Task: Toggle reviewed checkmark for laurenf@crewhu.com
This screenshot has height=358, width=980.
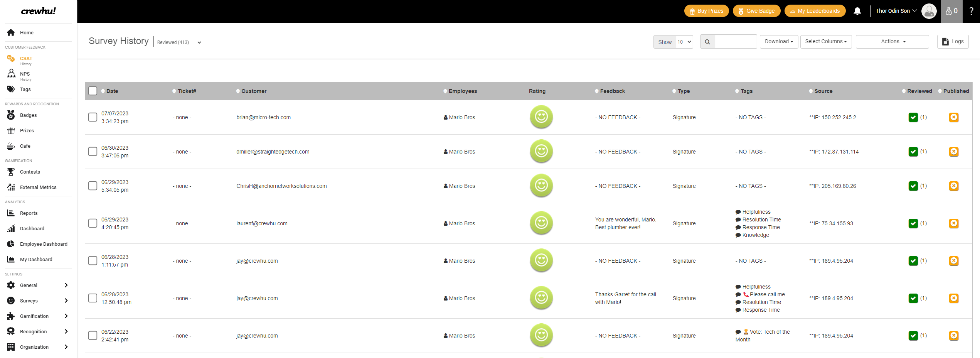Action: [x=913, y=223]
